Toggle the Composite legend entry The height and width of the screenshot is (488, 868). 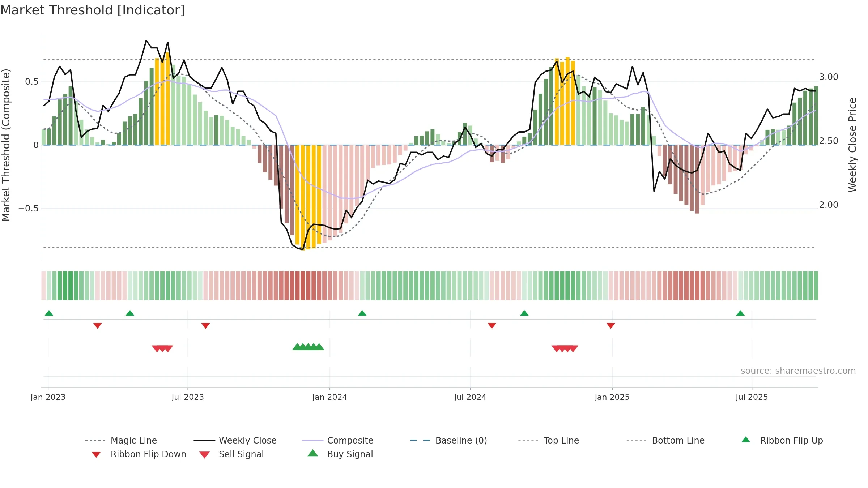point(337,440)
